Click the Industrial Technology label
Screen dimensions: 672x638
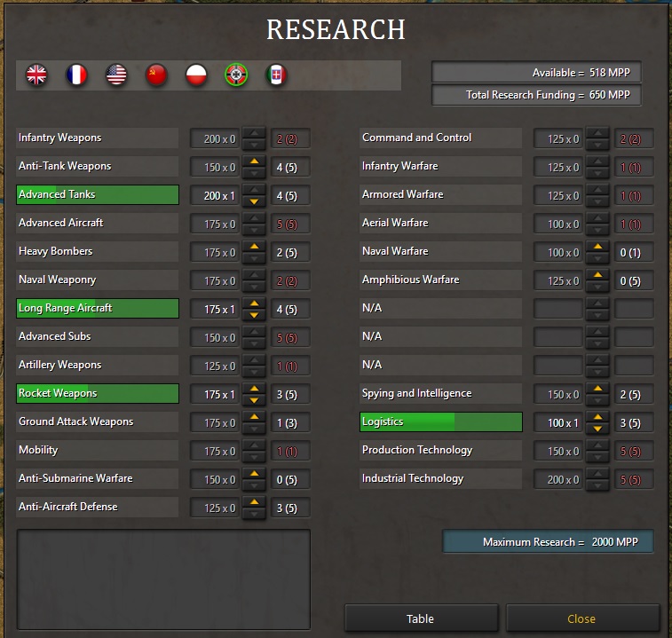413,478
